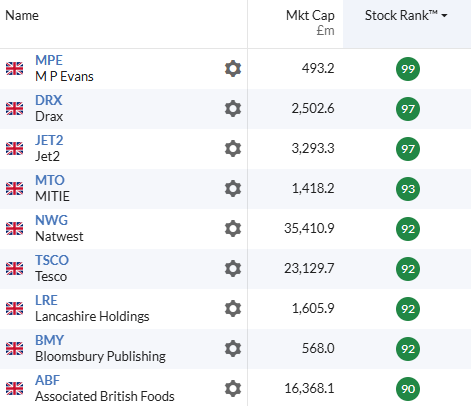Click the UK flag icon beside DRX
The height and width of the screenshot is (406, 471).
pyautogui.click(x=15, y=109)
